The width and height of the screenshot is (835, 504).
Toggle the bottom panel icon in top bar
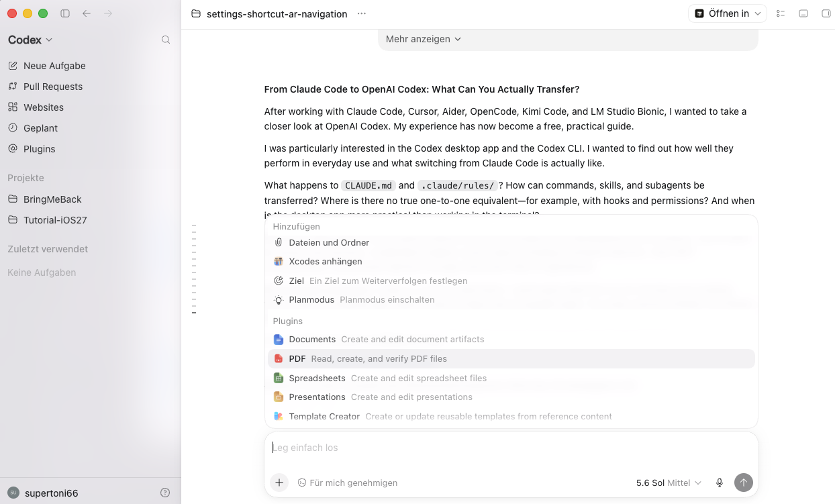803,13
